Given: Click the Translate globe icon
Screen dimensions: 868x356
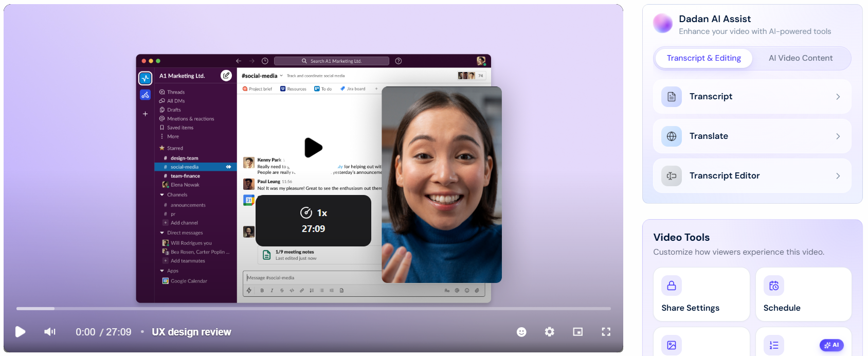Looking at the screenshot, I should (672, 136).
